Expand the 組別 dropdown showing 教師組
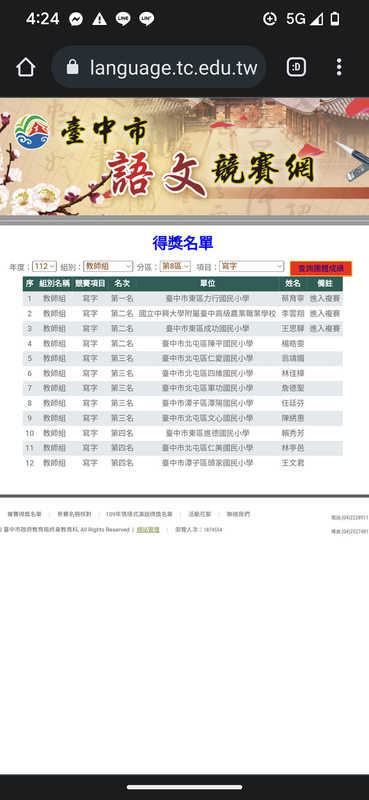The width and height of the screenshot is (369, 800). click(x=108, y=266)
